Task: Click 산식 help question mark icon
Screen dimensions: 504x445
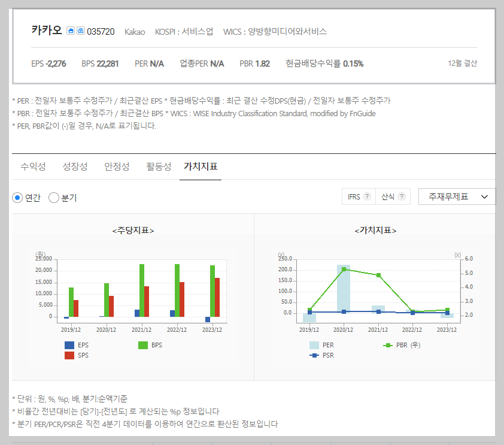Action: [402, 196]
